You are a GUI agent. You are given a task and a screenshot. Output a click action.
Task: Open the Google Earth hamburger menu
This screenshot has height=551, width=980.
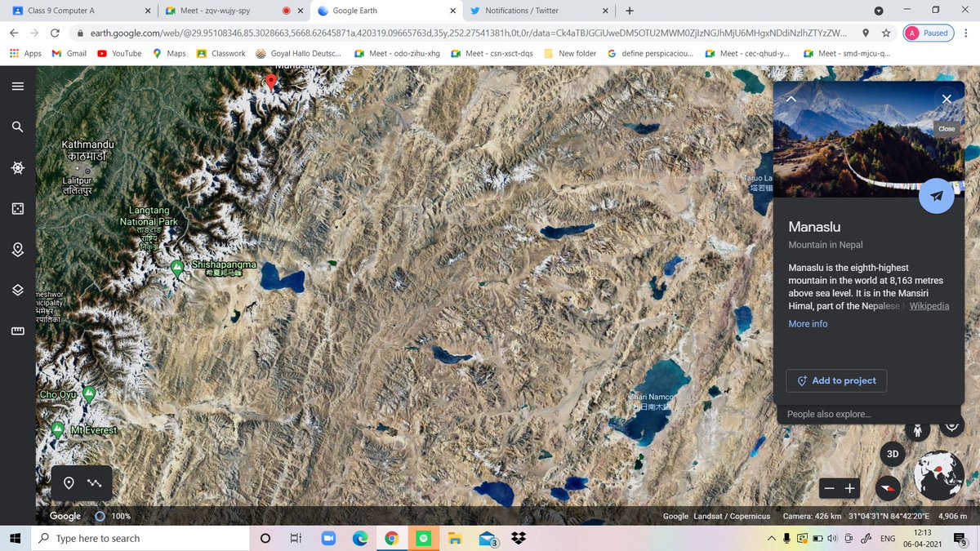(x=18, y=87)
